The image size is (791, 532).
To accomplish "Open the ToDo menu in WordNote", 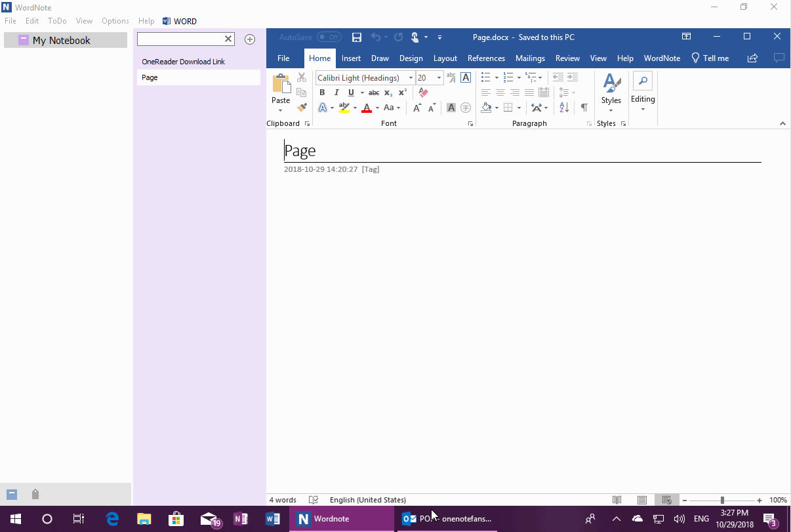I will pyautogui.click(x=56, y=20).
